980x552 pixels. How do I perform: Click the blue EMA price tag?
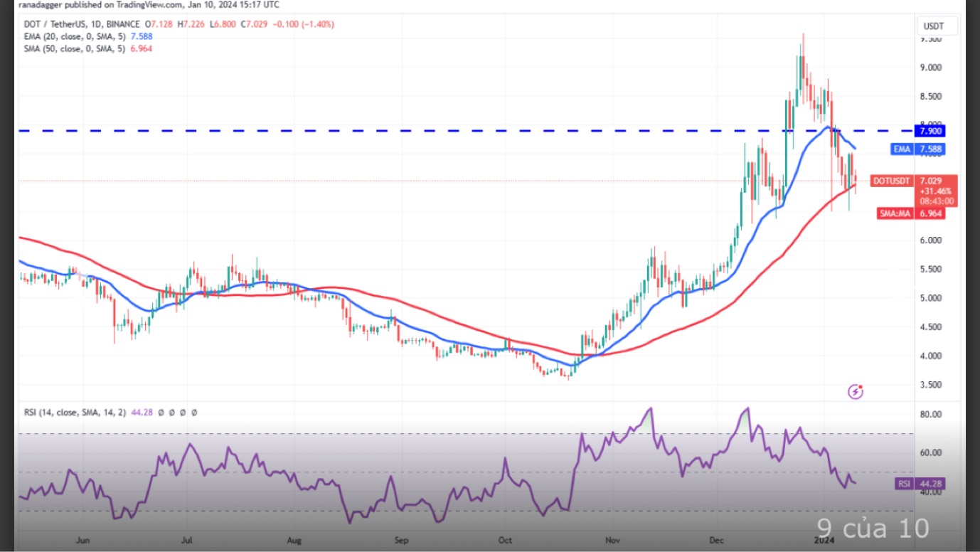(x=901, y=149)
